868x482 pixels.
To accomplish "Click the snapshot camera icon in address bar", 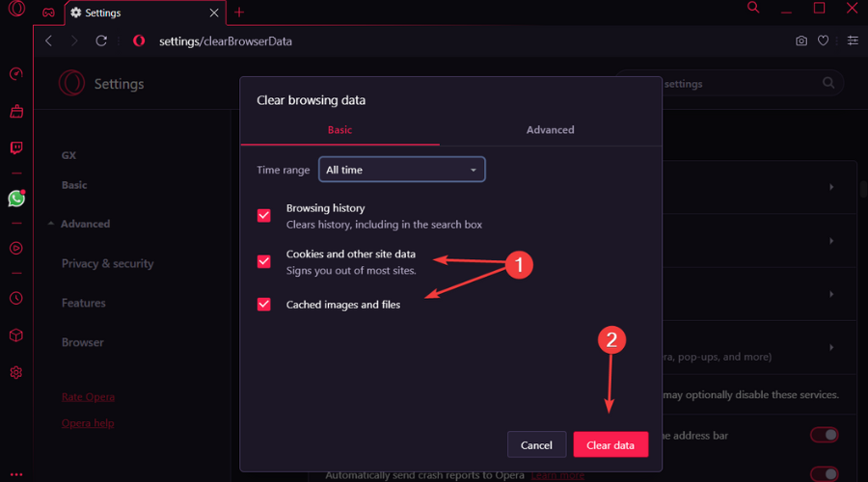I will click(801, 40).
